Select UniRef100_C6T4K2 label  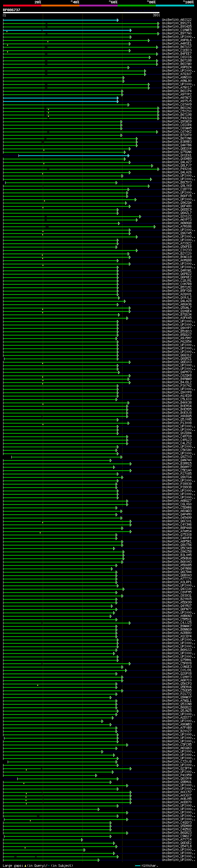coord(177,132)
